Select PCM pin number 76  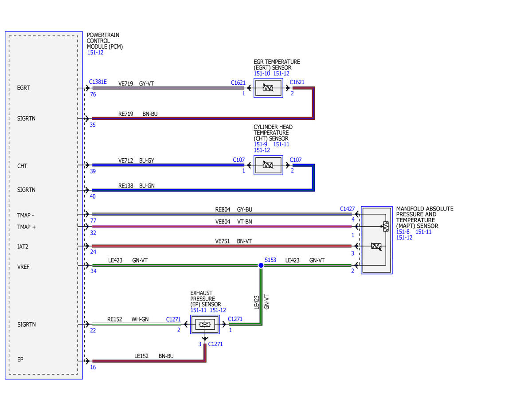(93, 94)
